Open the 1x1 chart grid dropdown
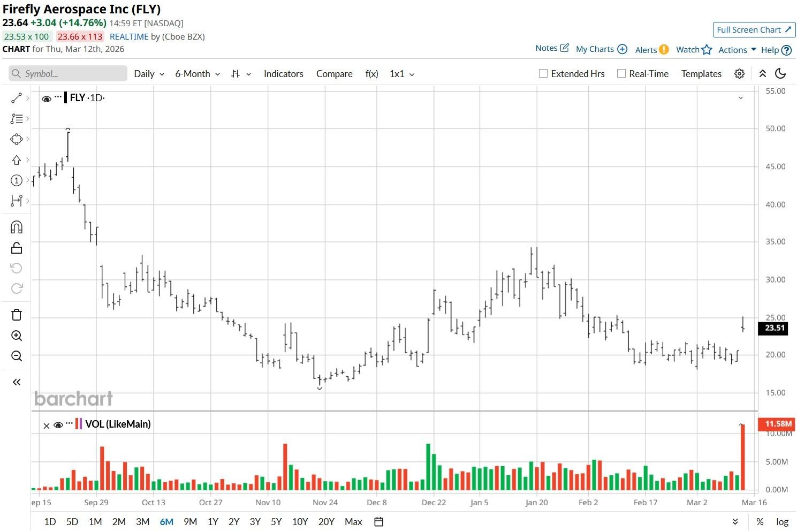The width and height of the screenshot is (797, 532). tap(402, 74)
